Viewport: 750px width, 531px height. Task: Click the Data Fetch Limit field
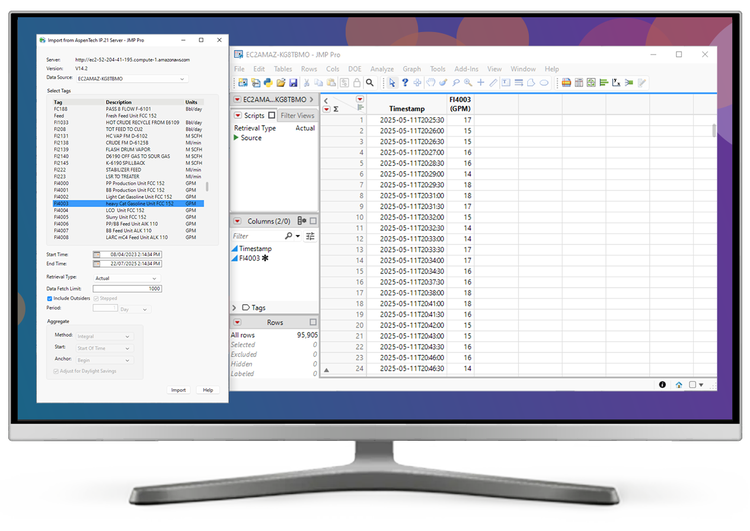pos(127,288)
